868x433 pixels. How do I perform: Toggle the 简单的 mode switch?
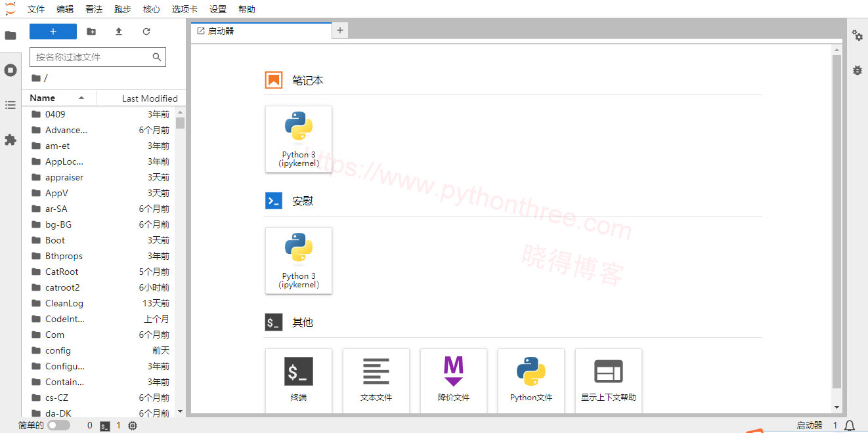[x=58, y=426]
